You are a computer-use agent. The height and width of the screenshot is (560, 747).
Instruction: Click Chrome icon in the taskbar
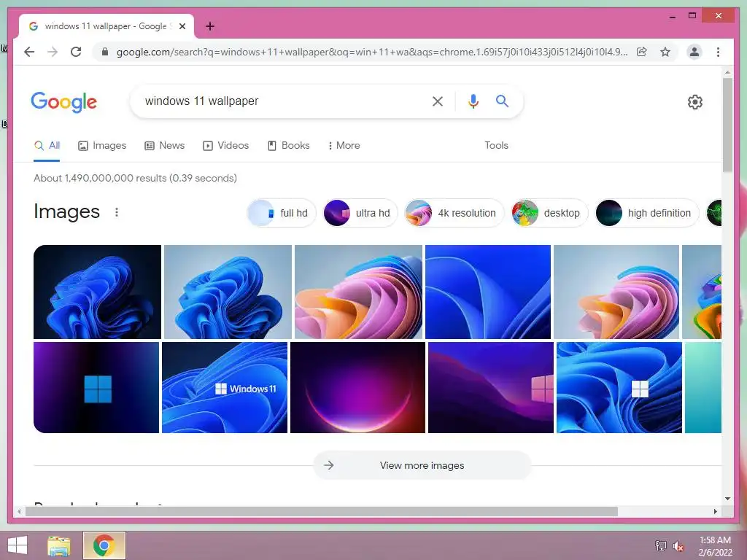point(104,545)
